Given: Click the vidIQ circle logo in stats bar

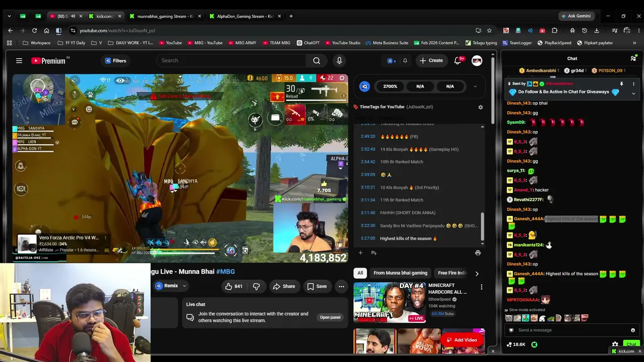Looking at the screenshot, I should pyautogui.click(x=365, y=86).
